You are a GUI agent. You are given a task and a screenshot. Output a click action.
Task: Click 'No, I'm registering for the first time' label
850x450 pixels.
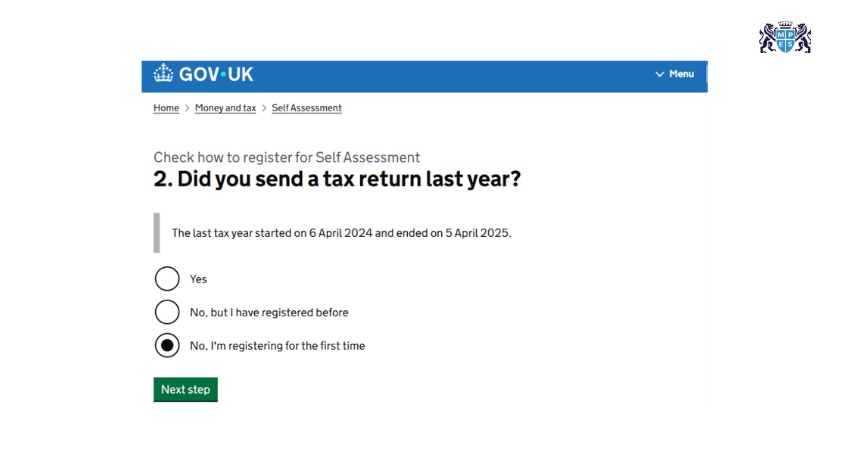pyautogui.click(x=277, y=346)
